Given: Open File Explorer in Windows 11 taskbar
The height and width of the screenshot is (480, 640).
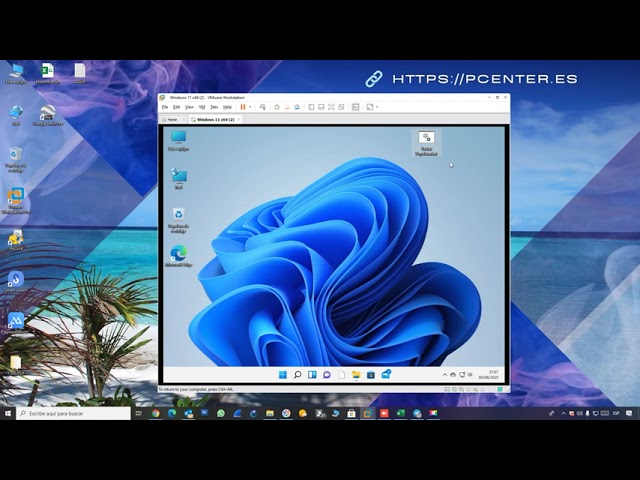Looking at the screenshot, I should (x=356, y=375).
